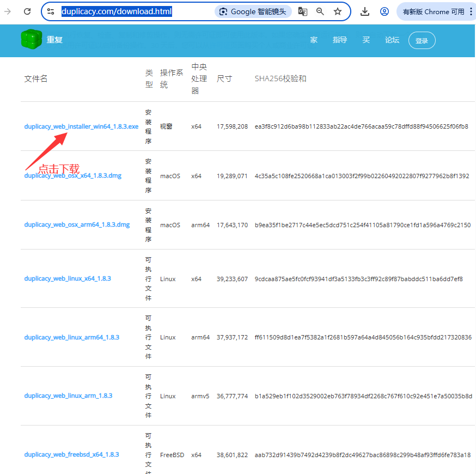Click the 有新版 Chrome 可用 update button
The width and height of the screenshot is (476, 474).
[x=433, y=11]
